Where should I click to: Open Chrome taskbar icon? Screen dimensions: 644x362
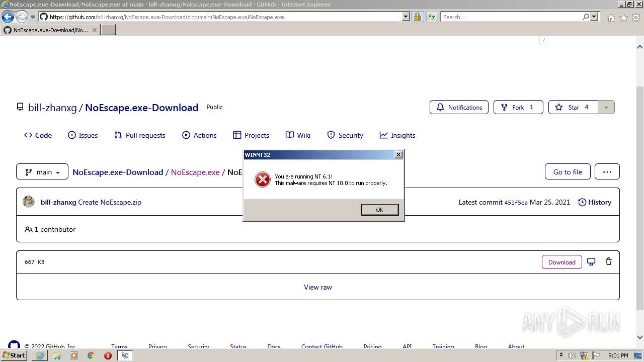coord(91,355)
